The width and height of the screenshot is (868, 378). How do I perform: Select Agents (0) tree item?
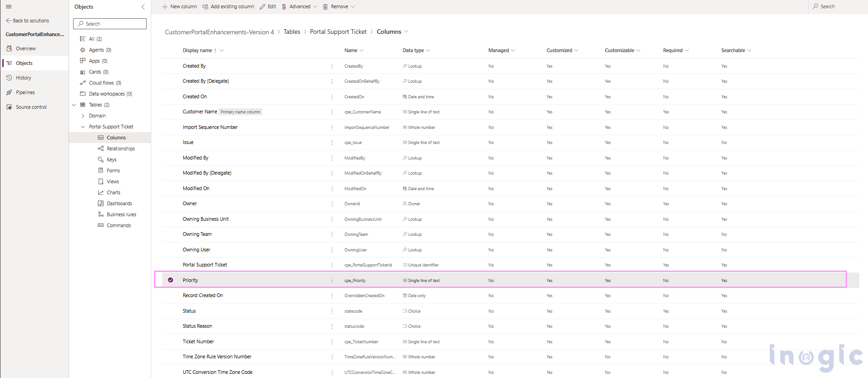tap(100, 50)
